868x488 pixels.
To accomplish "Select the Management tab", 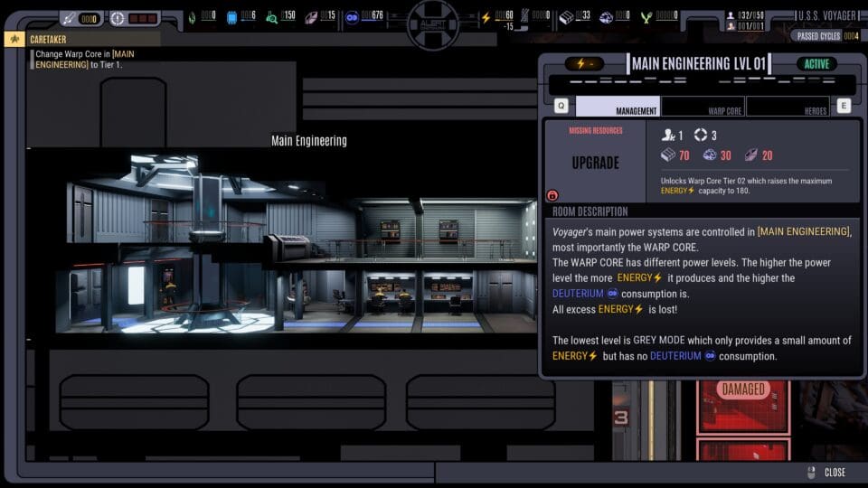I will (618, 107).
